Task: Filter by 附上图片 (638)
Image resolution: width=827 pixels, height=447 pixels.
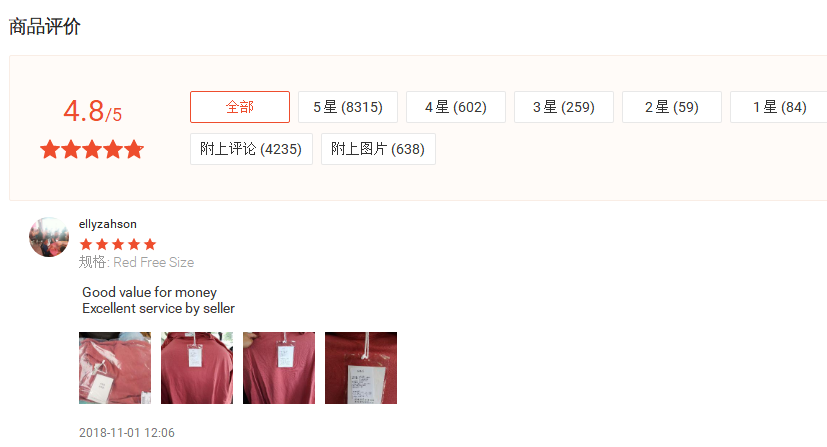Action: pyautogui.click(x=378, y=149)
